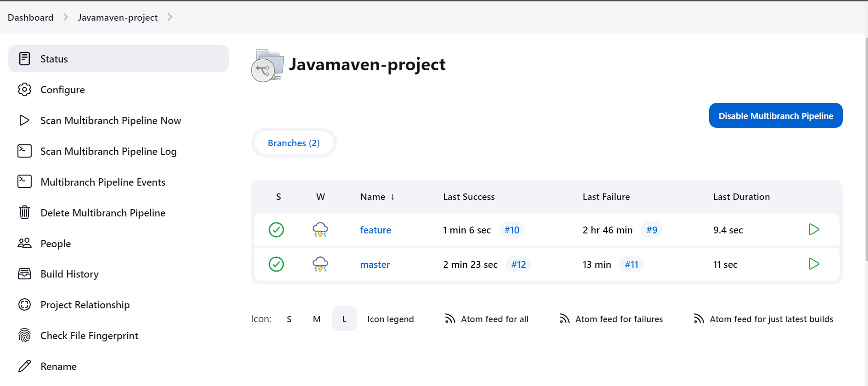
Task: Click Disable Multibranch Pipeline button
Action: pos(776,115)
